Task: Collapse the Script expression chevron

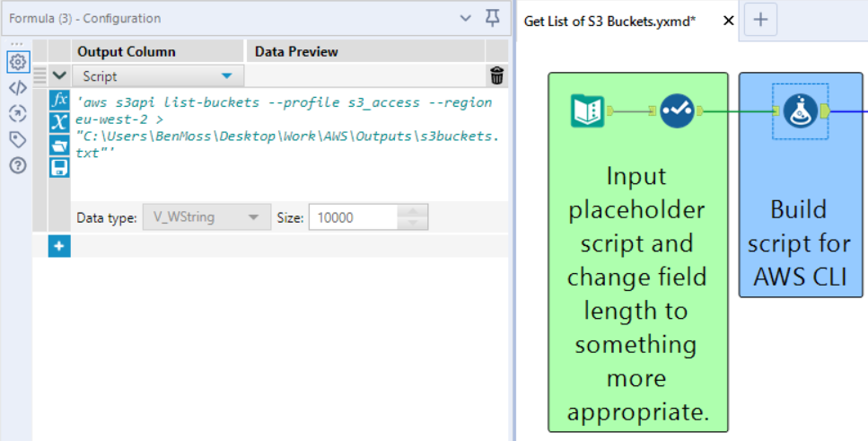Action: (59, 75)
